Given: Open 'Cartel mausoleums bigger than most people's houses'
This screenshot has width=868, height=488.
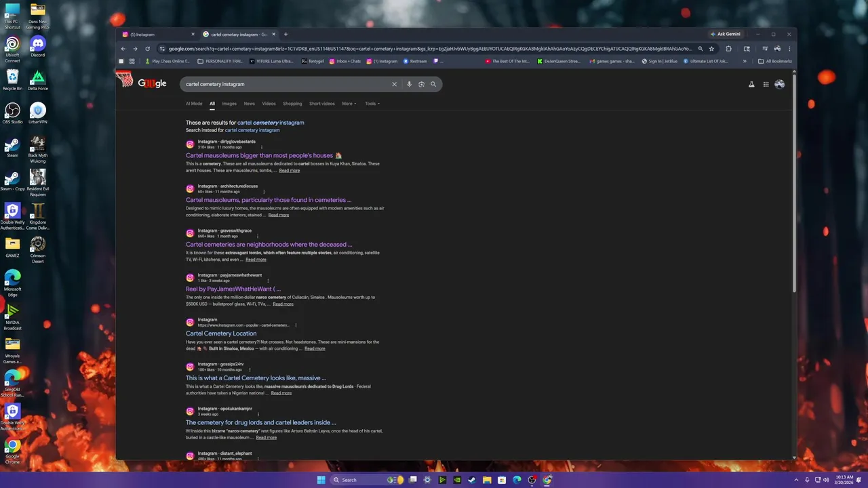Looking at the screenshot, I should (x=264, y=155).
